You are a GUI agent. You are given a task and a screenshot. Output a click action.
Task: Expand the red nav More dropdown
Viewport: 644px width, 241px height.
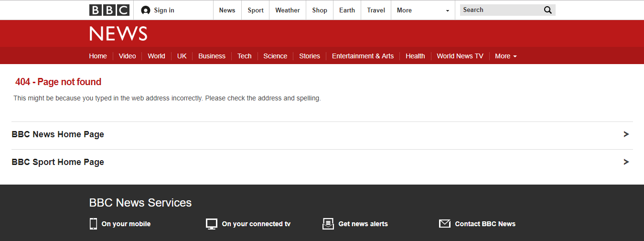click(x=506, y=56)
